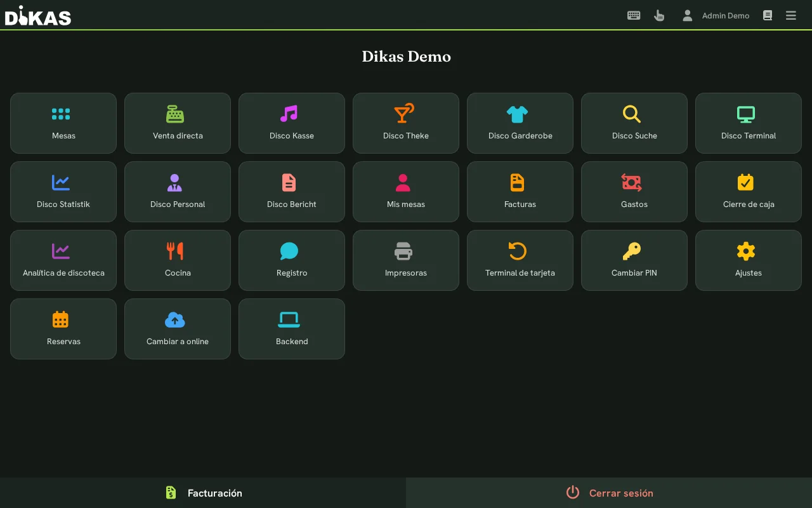Open Disco Bericht report tile
Screen dimensions: 812x508
click(x=292, y=192)
